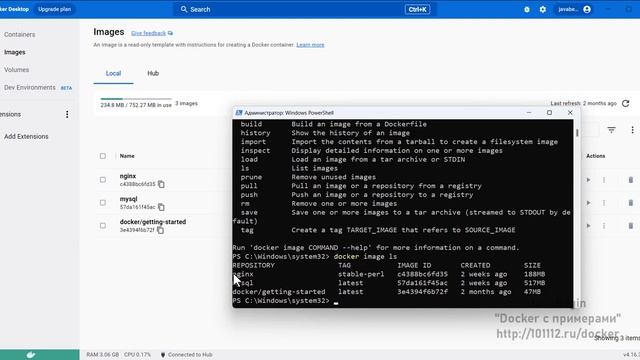Click Add Extensions in sidebar
The width and height of the screenshot is (640, 360).
[26, 137]
